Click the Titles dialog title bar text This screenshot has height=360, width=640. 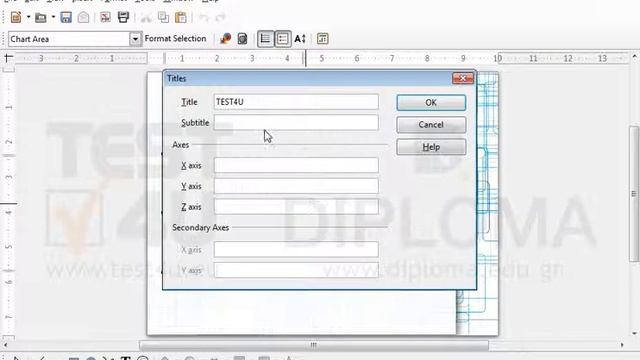coord(176,78)
